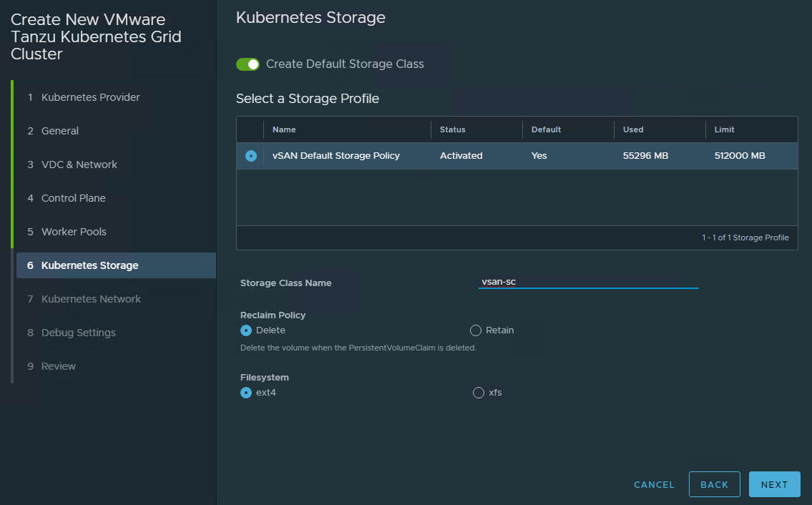
Task: Go to the Kubernetes Network step
Action: point(91,299)
